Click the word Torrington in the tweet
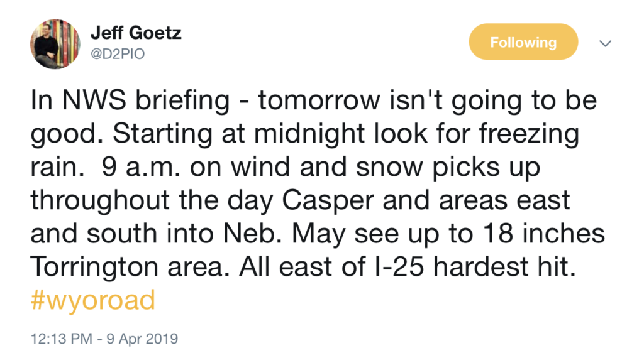 (95, 268)
